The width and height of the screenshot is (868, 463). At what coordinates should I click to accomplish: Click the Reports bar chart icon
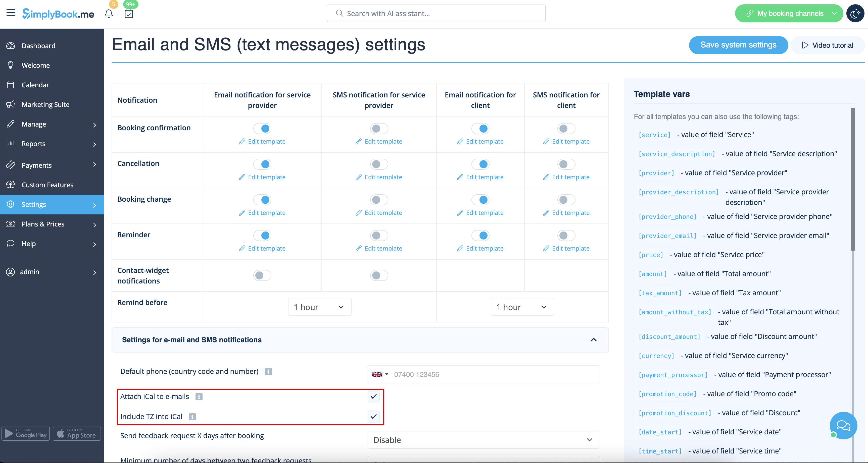coord(11,143)
